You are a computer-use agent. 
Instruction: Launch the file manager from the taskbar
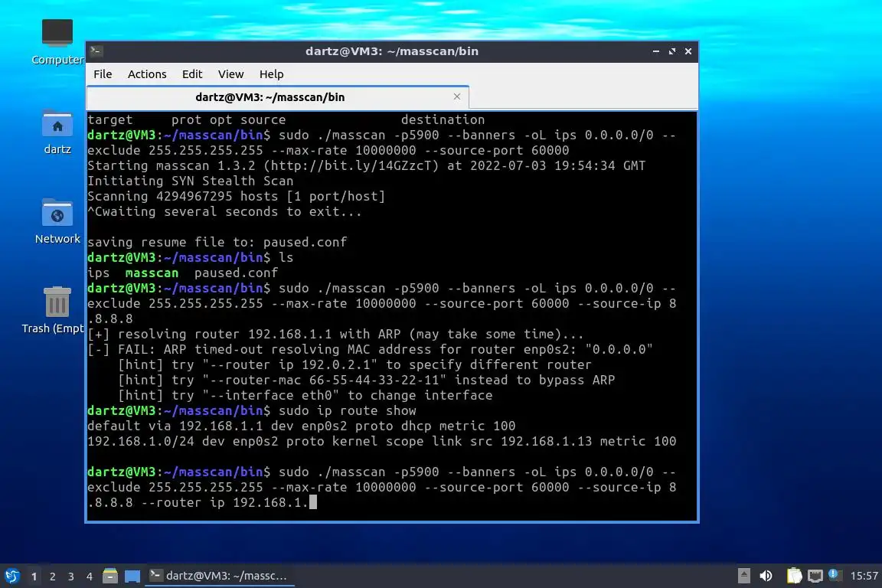(x=110, y=576)
